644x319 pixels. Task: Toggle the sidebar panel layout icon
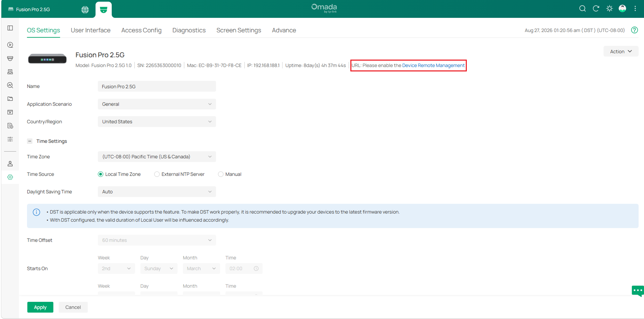pos(10,28)
